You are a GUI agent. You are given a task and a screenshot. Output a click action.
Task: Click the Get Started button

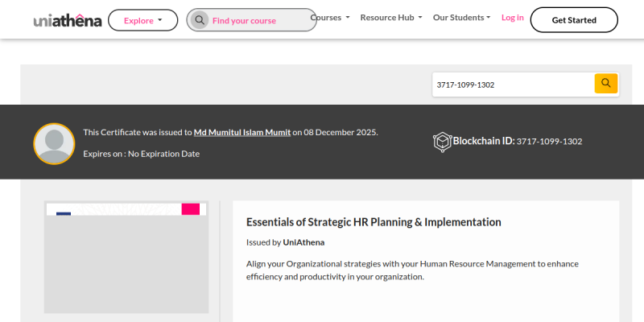pyautogui.click(x=574, y=19)
